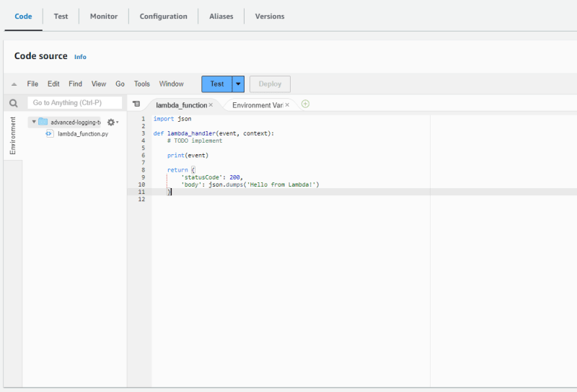This screenshot has height=392, width=577.
Task: Close the lambda_function editor tab
Action: point(211,105)
